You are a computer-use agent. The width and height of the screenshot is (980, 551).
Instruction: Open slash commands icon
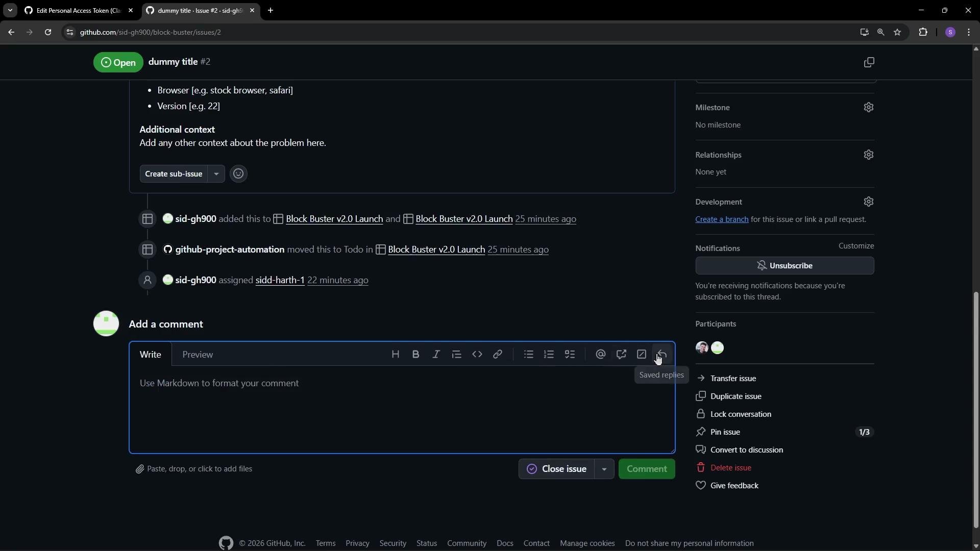tap(641, 354)
